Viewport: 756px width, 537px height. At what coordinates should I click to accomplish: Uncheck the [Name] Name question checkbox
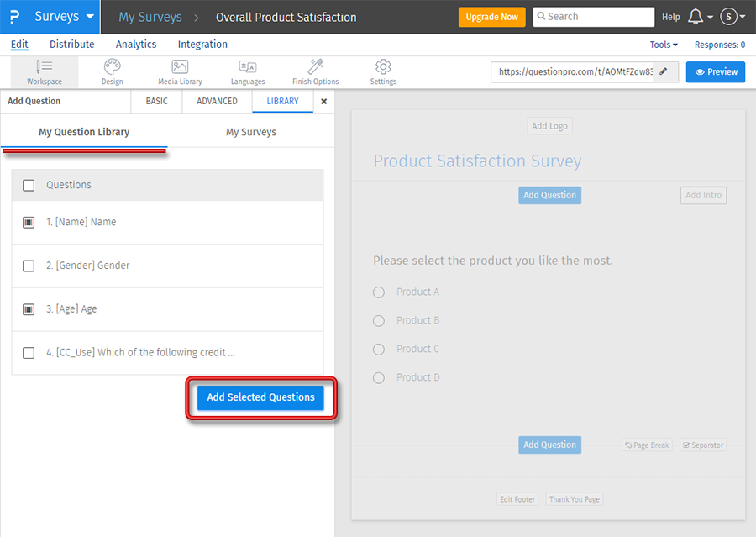point(29,223)
